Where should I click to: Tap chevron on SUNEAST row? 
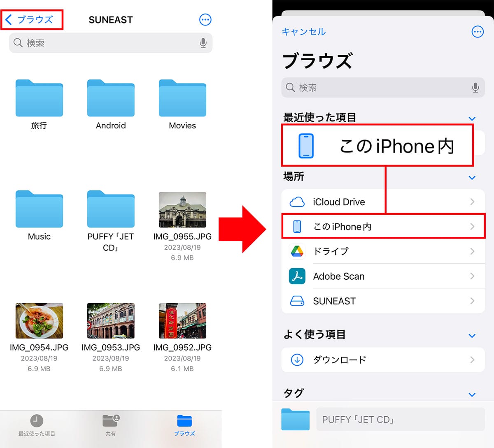472,301
